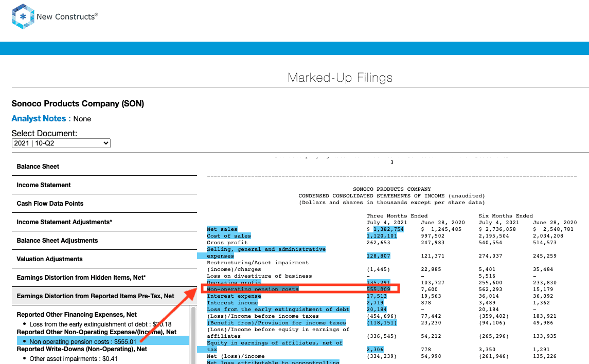Image resolution: width=589 pixels, height=364 pixels.
Task: Open Valuation Adjustments section
Action: 104,259
